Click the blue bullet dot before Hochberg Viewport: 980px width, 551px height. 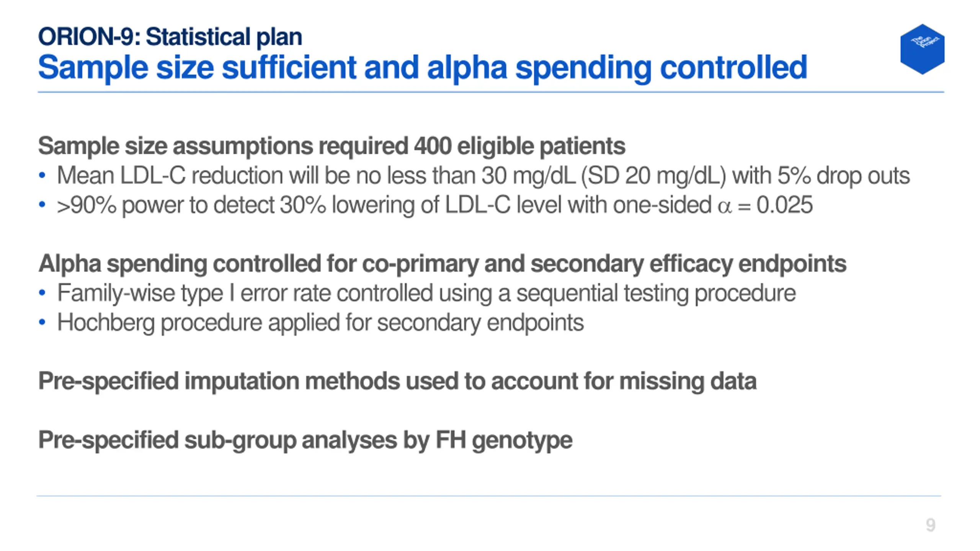pos(42,323)
